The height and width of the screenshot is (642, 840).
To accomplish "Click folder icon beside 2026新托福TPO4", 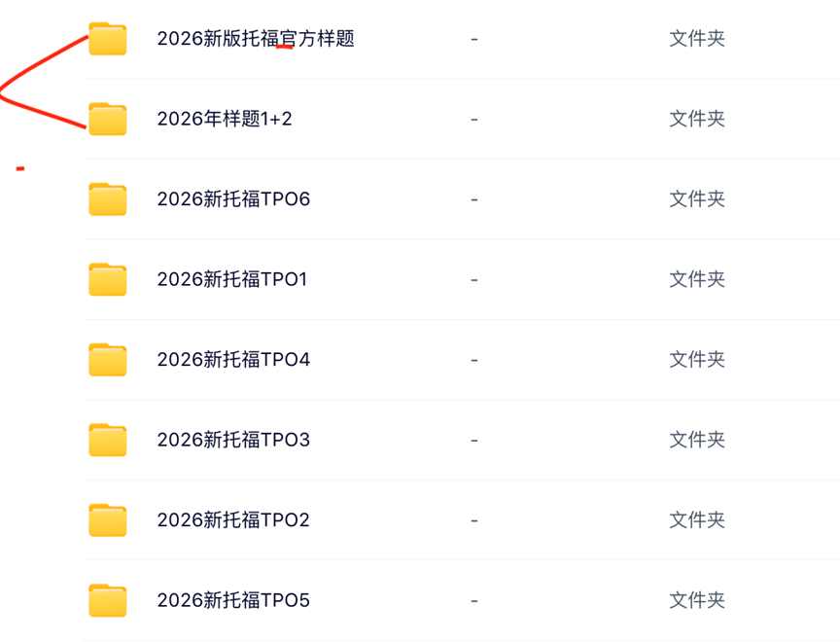I will click(x=108, y=360).
